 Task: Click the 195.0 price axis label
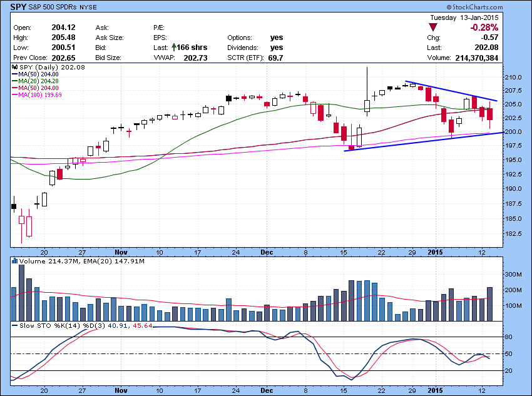pos(513,160)
